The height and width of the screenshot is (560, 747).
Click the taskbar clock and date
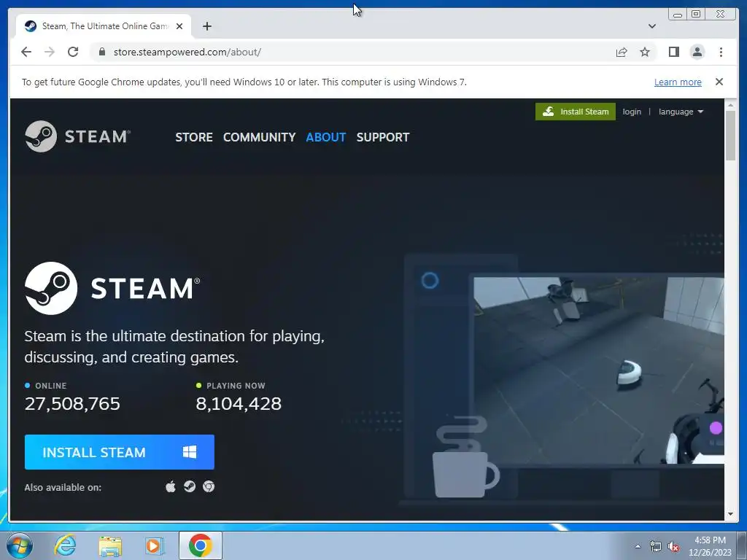click(709, 546)
